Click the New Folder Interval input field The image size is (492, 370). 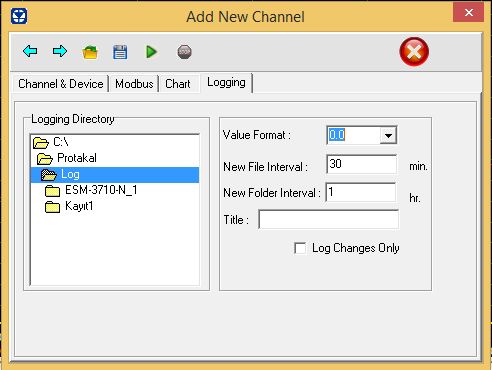tap(361, 192)
